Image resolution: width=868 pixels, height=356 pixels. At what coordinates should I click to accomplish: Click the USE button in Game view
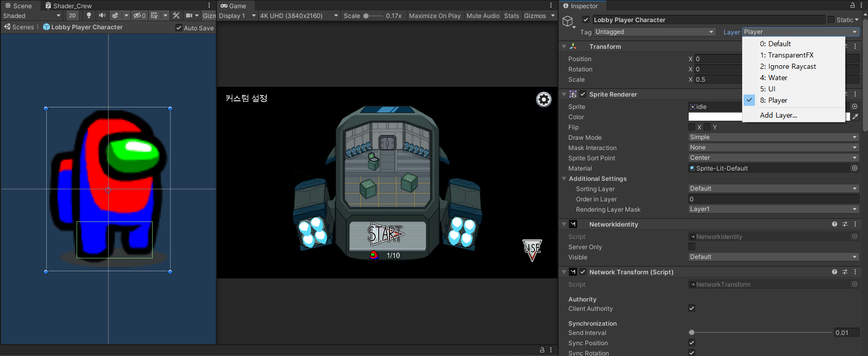(532, 250)
